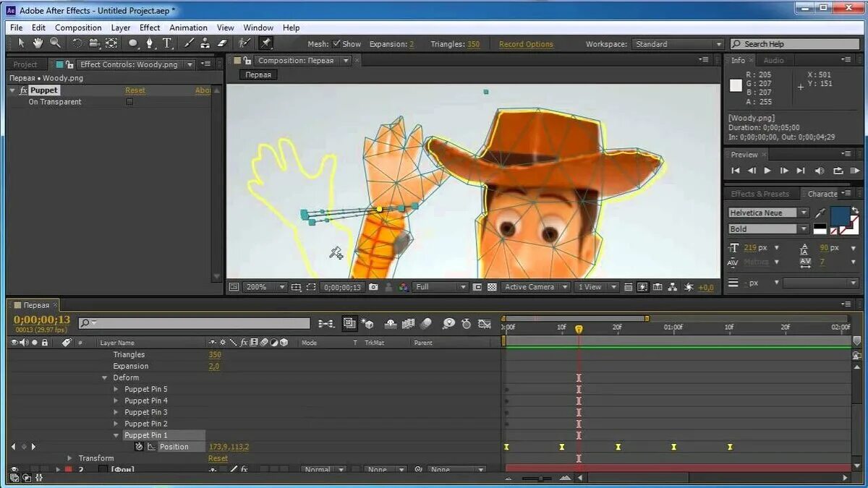Toggle the Draft 3D icon in the timeline
Image resolution: width=868 pixels, height=488 pixels.
coord(367,323)
